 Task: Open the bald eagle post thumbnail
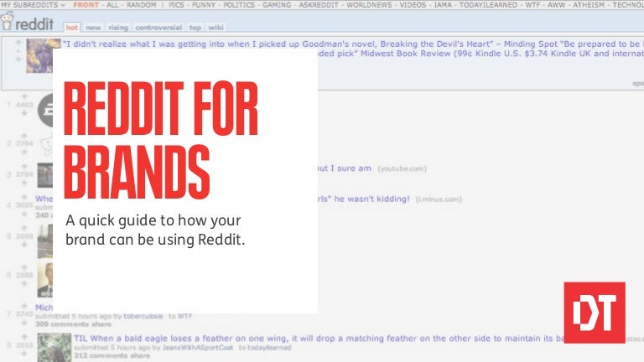[x=54, y=346]
